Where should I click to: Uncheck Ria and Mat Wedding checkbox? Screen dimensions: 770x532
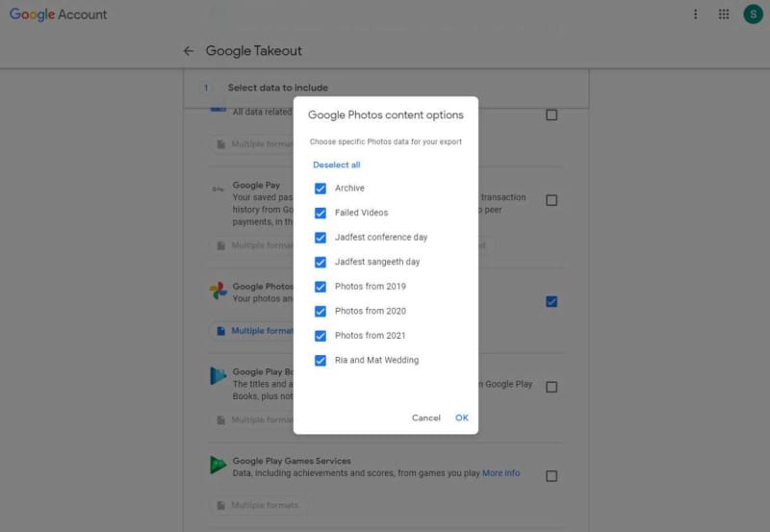tap(321, 360)
